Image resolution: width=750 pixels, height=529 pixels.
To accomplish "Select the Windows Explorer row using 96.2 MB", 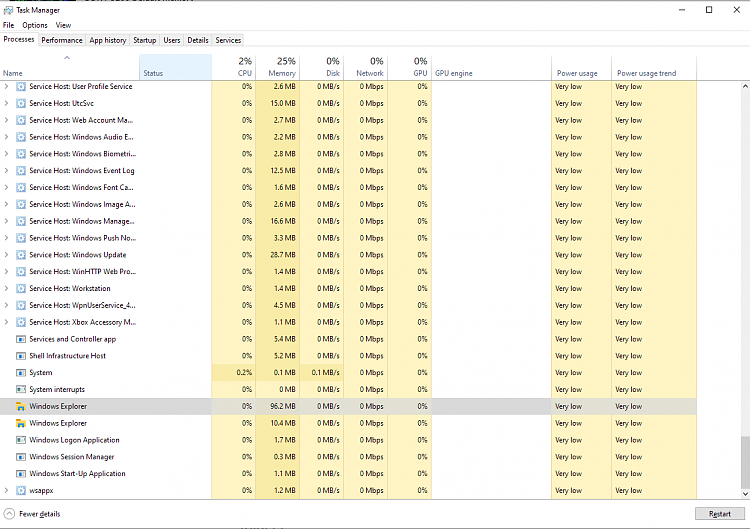I will point(348,407).
